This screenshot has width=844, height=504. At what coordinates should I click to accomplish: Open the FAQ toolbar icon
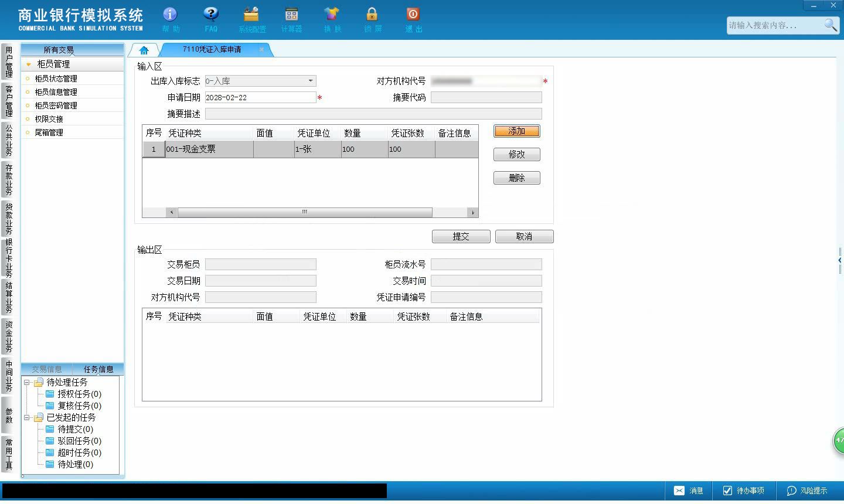click(211, 19)
